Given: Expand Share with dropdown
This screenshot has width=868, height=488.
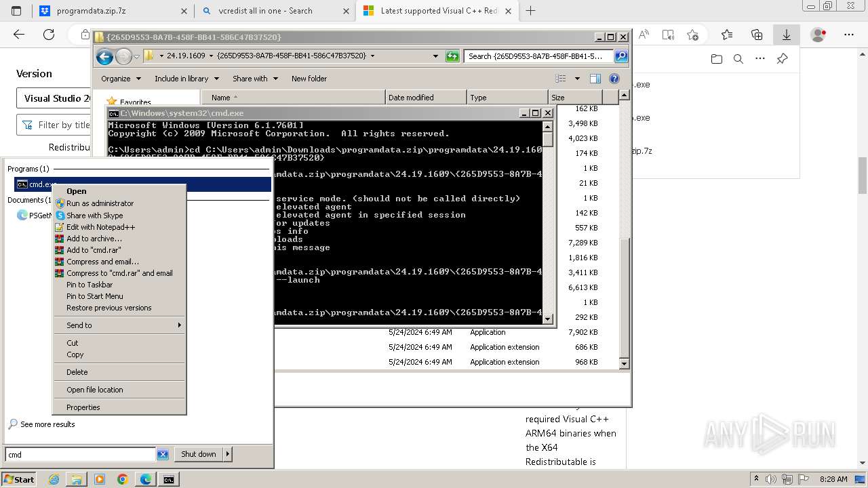Looking at the screenshot, I should (x=255, y=79).
